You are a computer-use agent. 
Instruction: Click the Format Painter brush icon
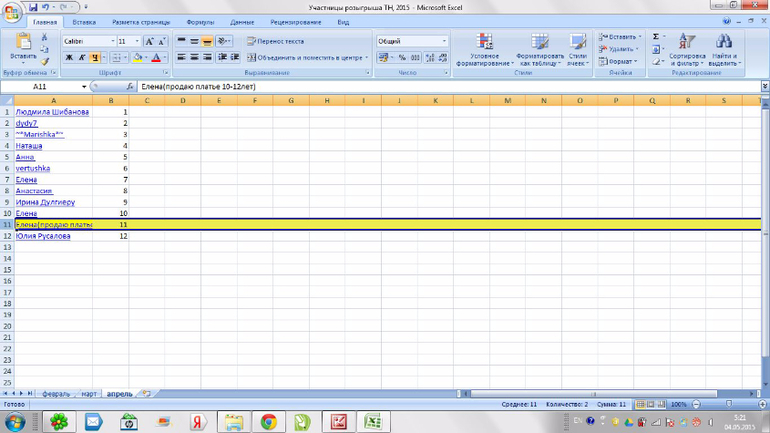44,62
